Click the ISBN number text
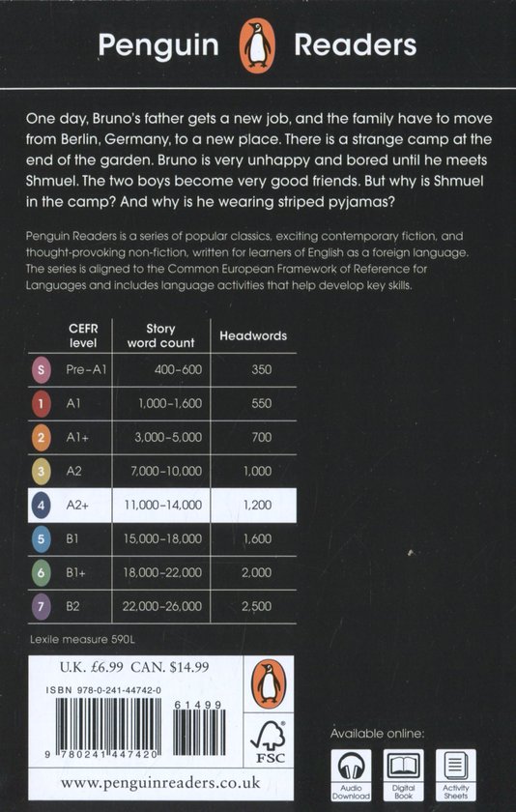Screen dimensions: 516x812 pos(103,690)
